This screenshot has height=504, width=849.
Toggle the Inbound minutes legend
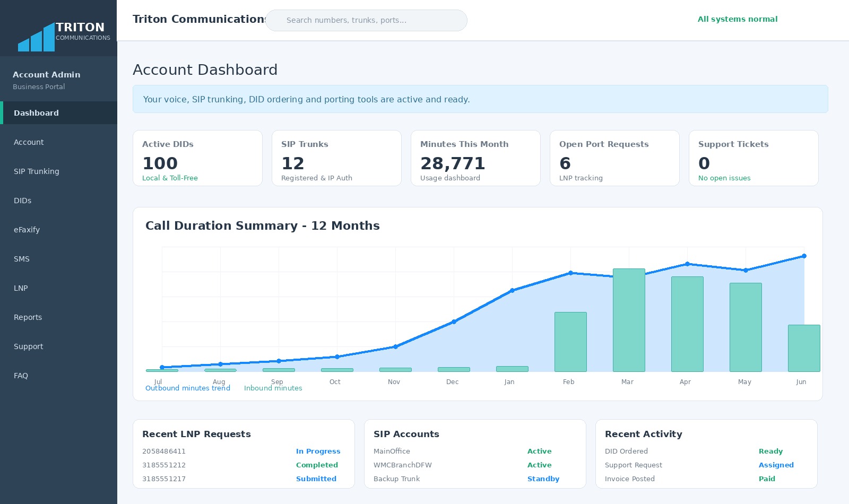[273, 388]
